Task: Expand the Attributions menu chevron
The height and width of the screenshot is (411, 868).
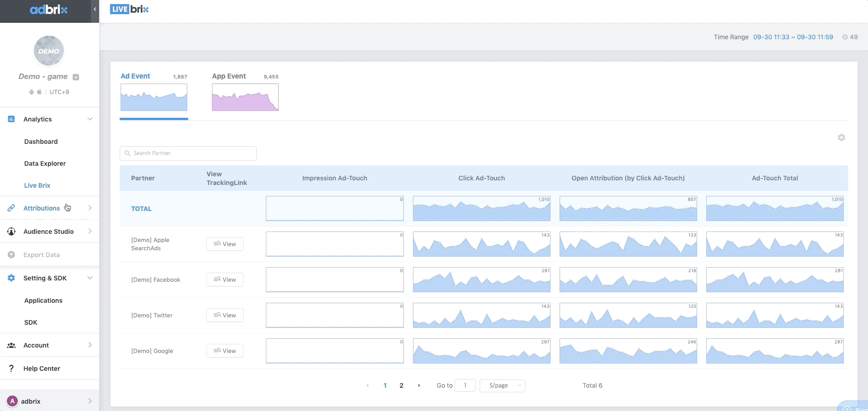Action: tap(90, 208)
